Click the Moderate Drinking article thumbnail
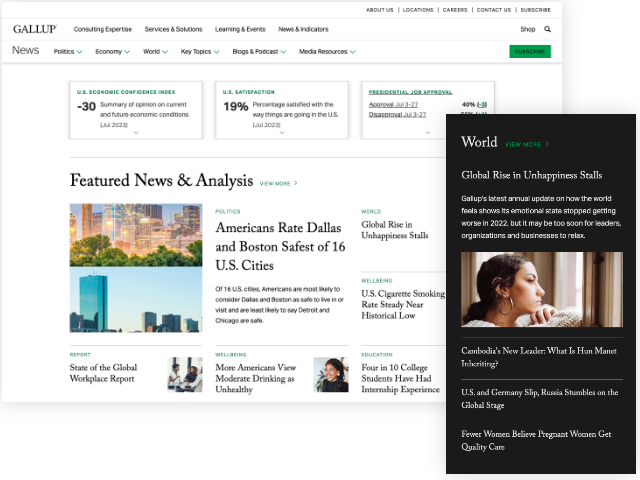 [331, 375]
